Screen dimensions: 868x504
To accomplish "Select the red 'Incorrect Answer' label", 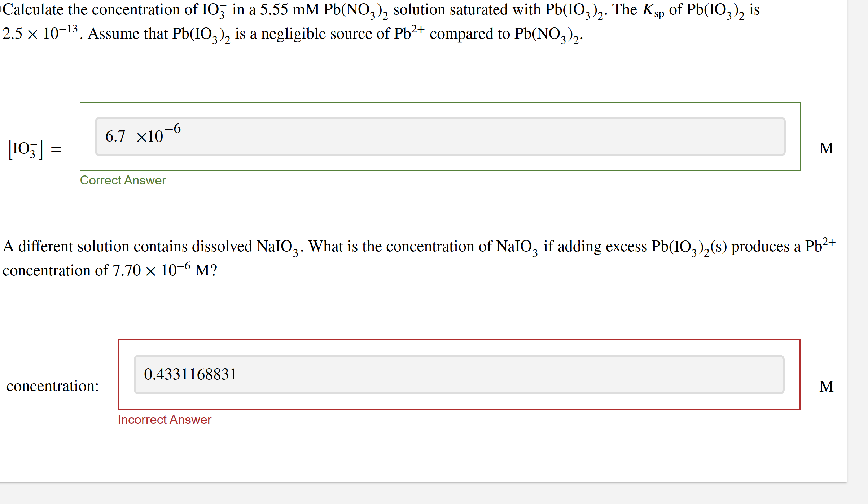I will [165, 419].
